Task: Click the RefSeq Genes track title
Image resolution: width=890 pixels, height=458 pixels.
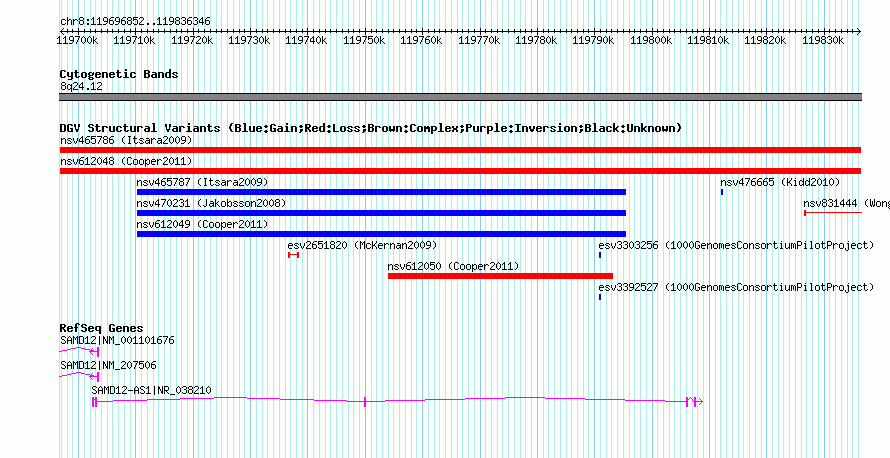Action: click(x=101, y=328)
